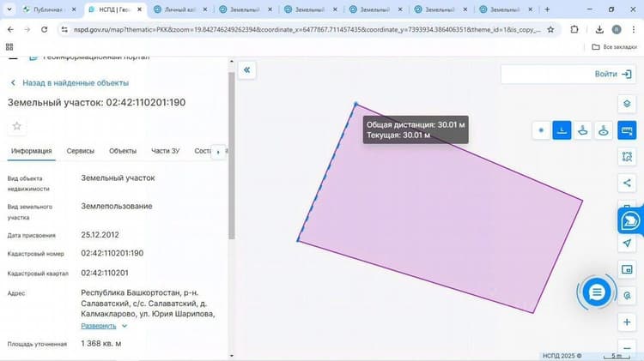The height and width of the screenshot is (361, 644).
Task: Open the map layers panel icon
Action: [627, 104]
